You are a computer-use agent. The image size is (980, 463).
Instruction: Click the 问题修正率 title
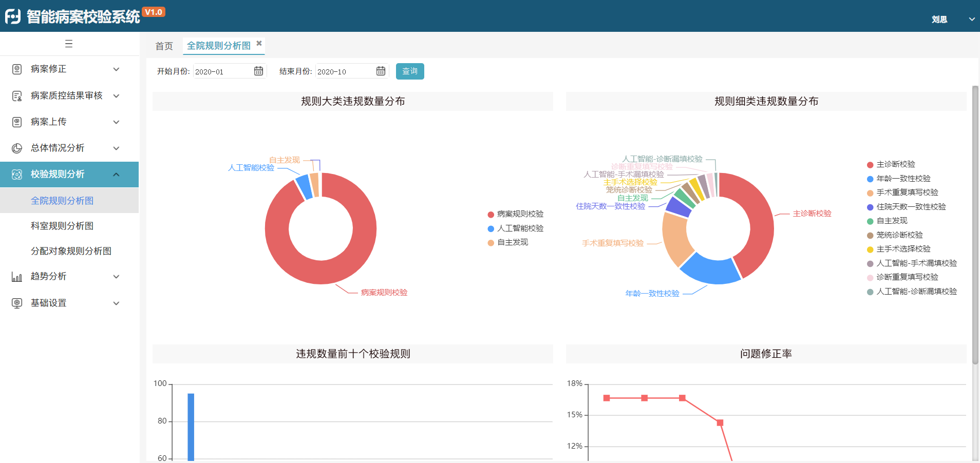pos(766,354)
